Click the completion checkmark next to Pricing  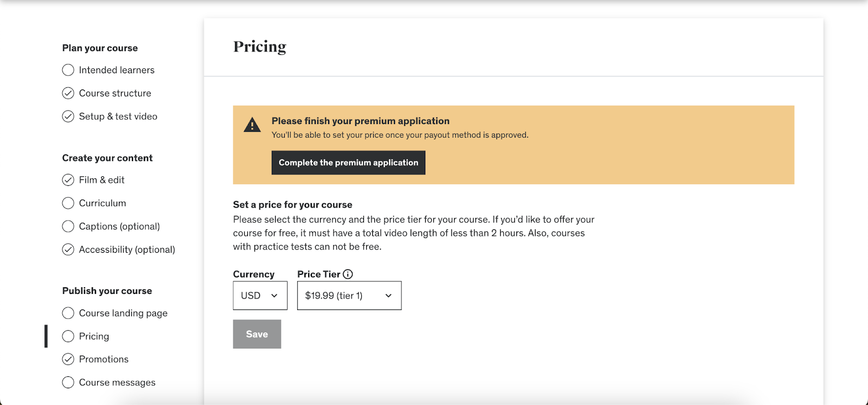[68, 336]
